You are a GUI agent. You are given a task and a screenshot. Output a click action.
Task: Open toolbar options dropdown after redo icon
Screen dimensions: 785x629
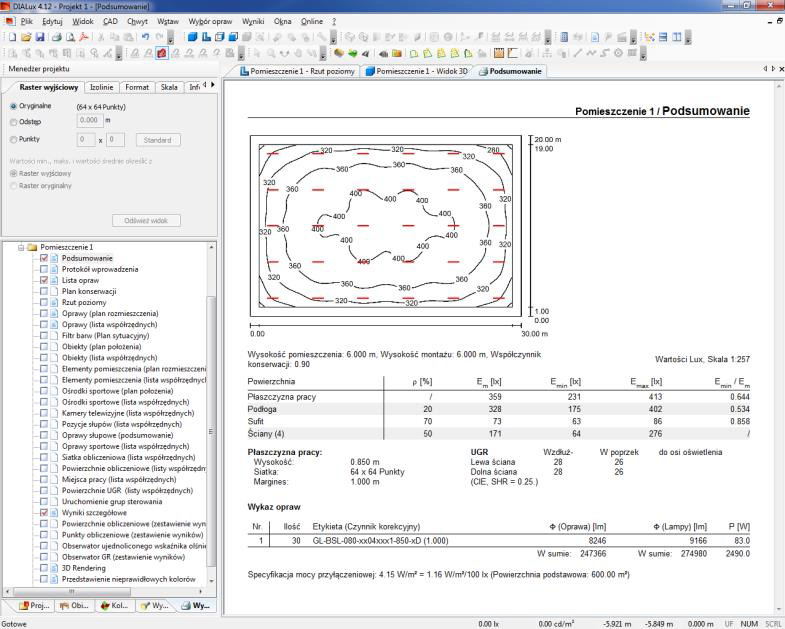[170, 38]
